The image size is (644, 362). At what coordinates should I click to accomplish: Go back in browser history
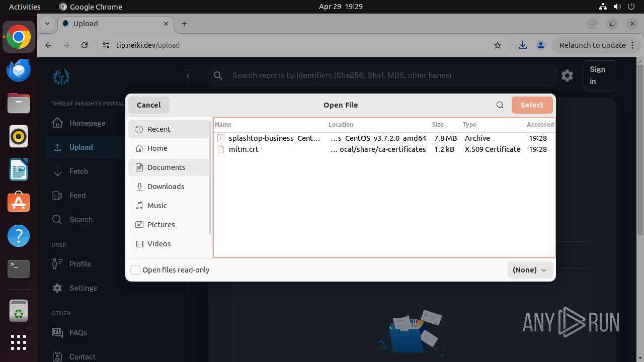coord(48,45)
